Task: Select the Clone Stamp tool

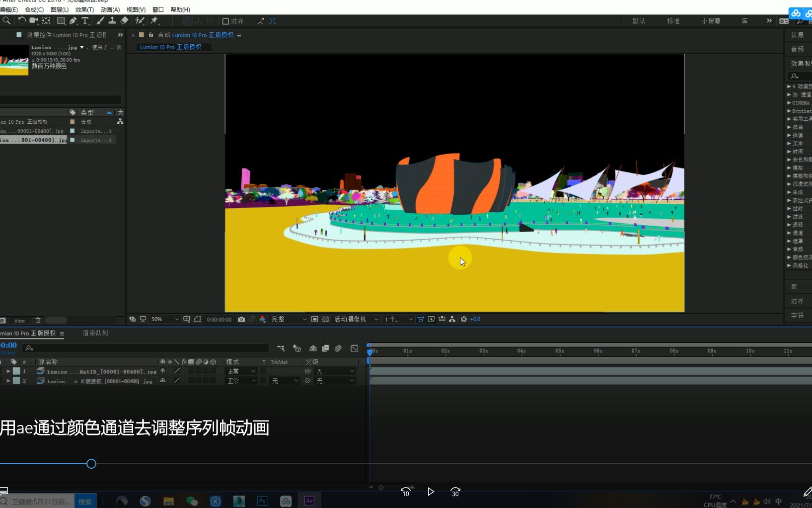Action: pos(112,21)
